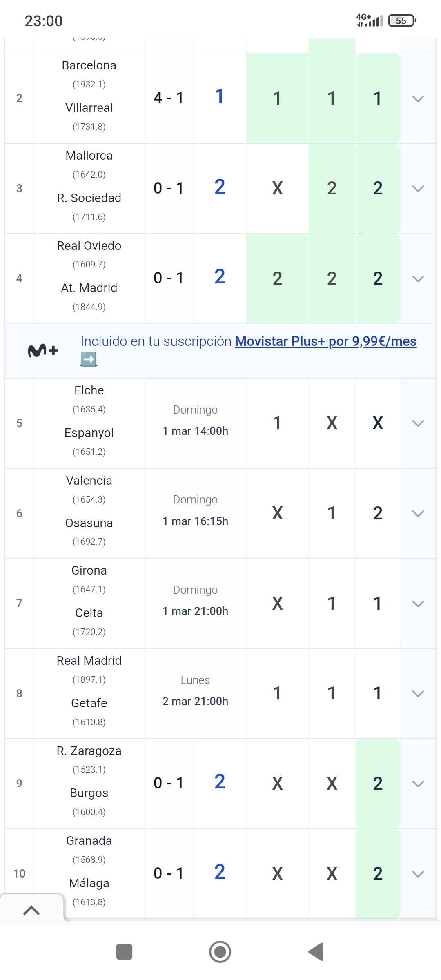441x980 pixels.
Task: Expand Barcelona vs Villarreal row chevron
Action: (418, 98)
